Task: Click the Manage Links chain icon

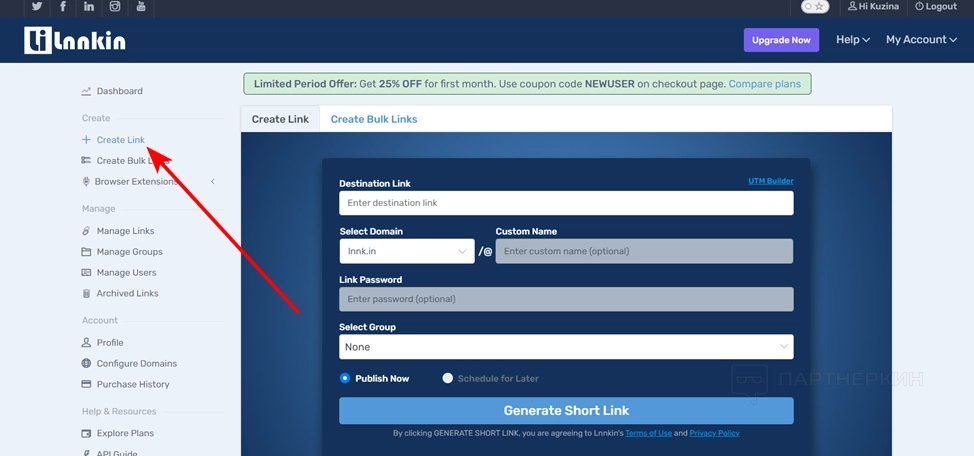Action: [x=86, y=231]
